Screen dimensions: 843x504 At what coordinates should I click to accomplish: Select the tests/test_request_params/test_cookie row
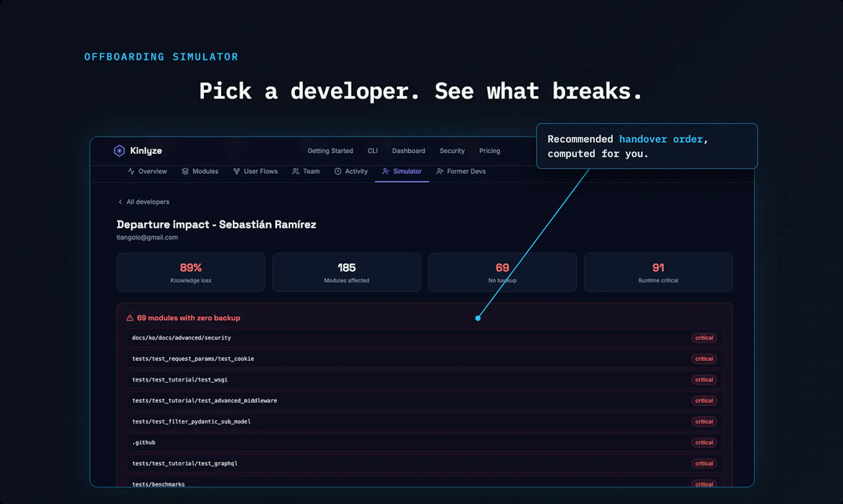(x=424, y=359)
